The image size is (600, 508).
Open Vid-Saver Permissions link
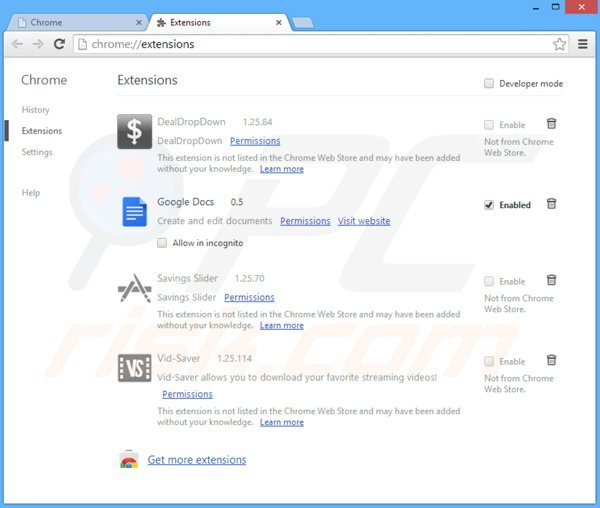[187, 394]
